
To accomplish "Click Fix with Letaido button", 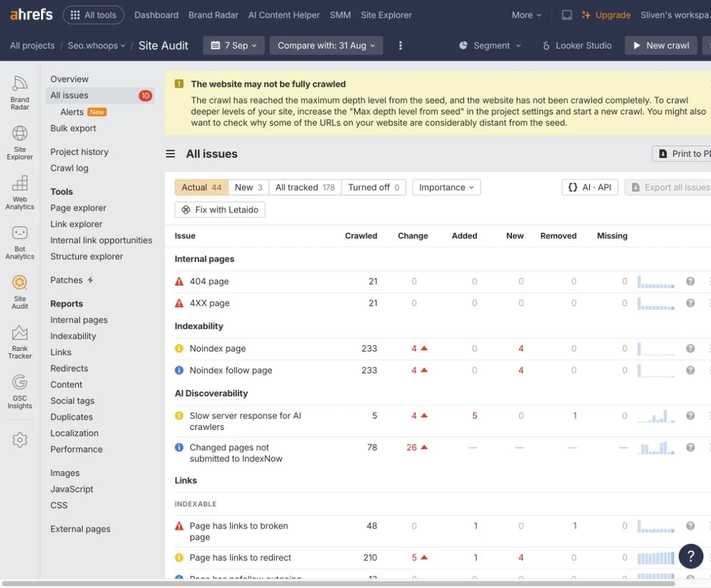I will click(220, 210).
